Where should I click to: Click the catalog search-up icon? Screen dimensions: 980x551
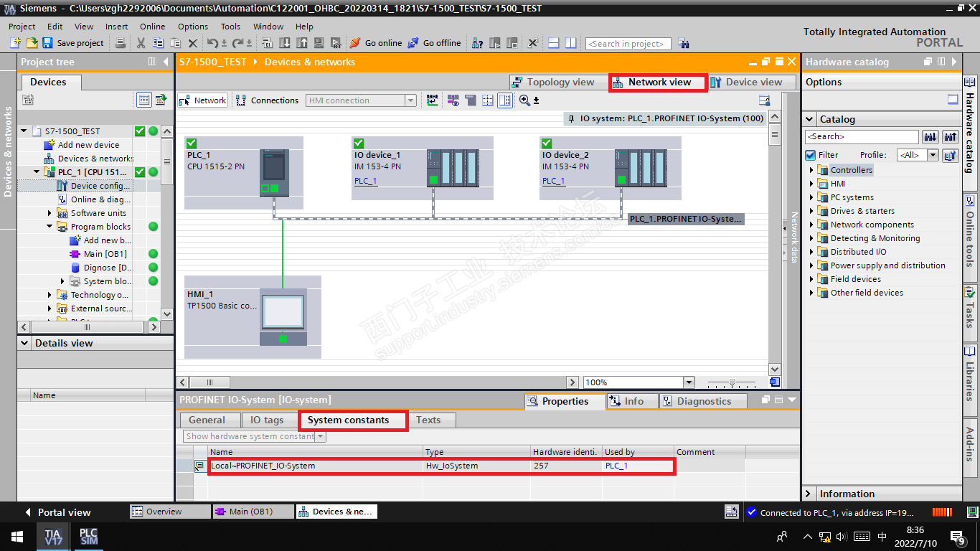pyautogui.click(x=951, y=136)
